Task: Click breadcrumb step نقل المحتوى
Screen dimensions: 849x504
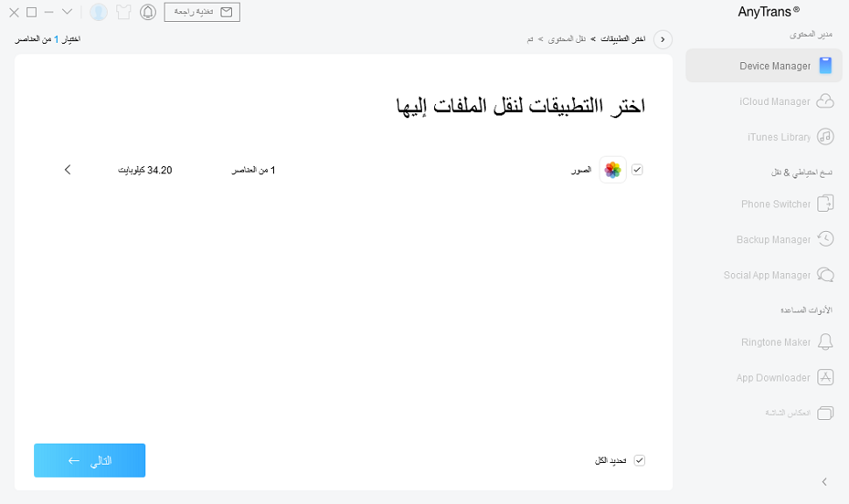Action: click(x=566, y=39)
